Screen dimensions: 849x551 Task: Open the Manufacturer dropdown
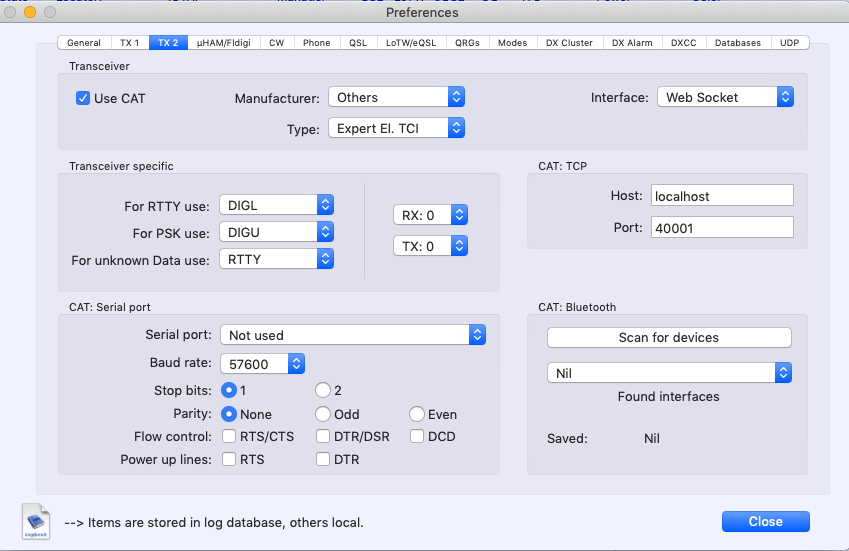[x=397, y=97]
